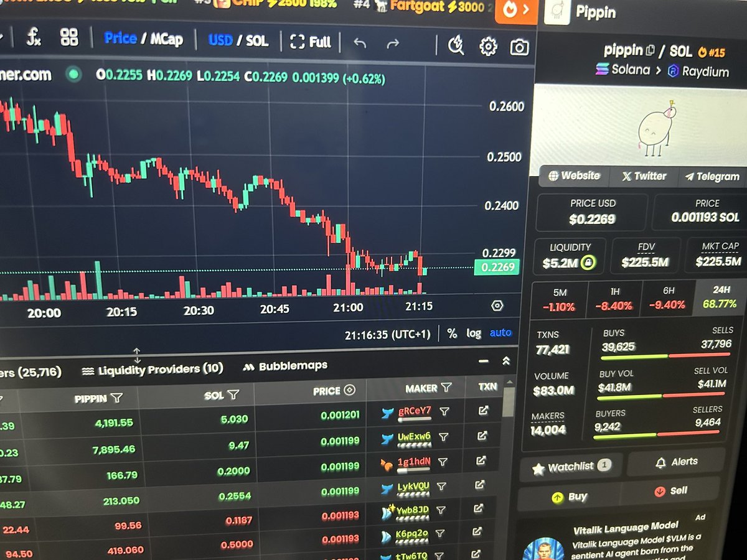Filter by maker gRCeY7

click(444, 411)
